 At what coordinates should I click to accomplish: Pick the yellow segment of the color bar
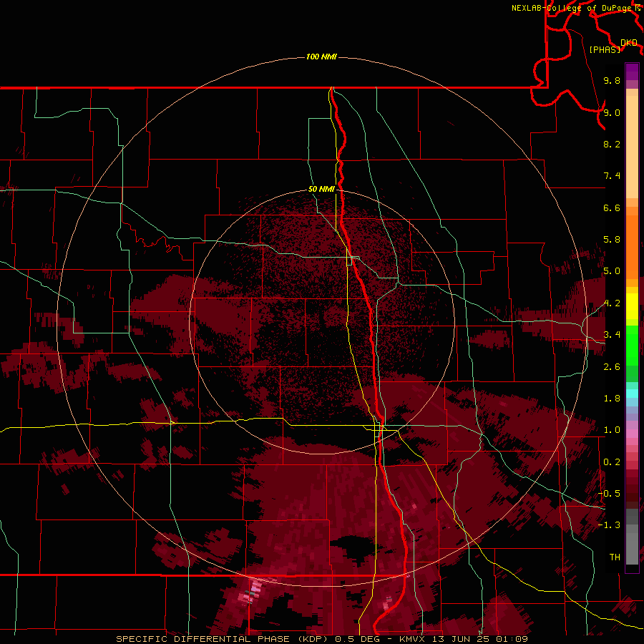pyautogui.click(x=632, y=306)
